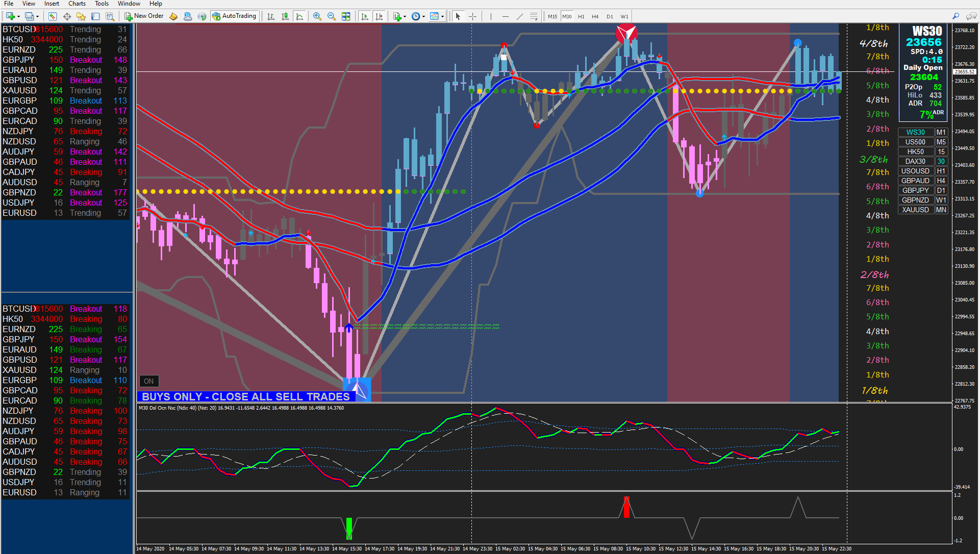Toggle the ON button on chart

(x=148, y=381)
